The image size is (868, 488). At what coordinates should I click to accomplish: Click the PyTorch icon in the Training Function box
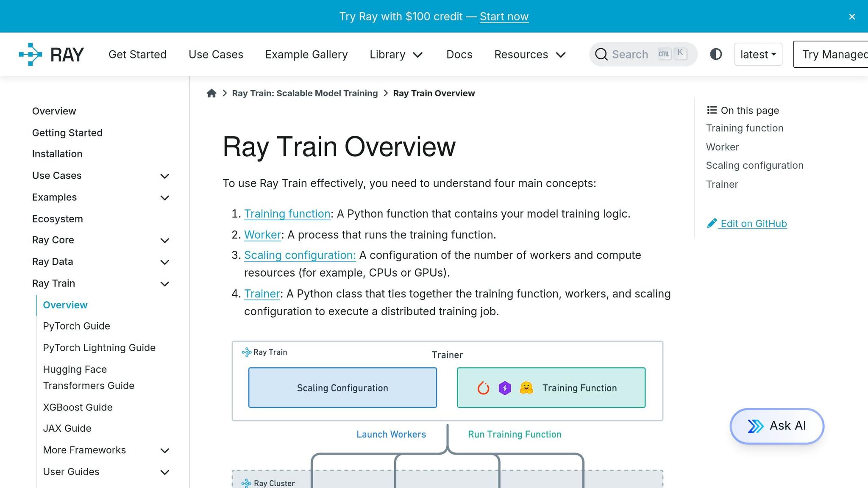coord(483,388)
